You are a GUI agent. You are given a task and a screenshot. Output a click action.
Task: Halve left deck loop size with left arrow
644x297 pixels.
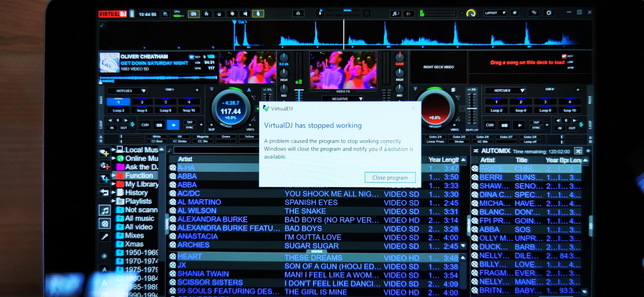110,120
